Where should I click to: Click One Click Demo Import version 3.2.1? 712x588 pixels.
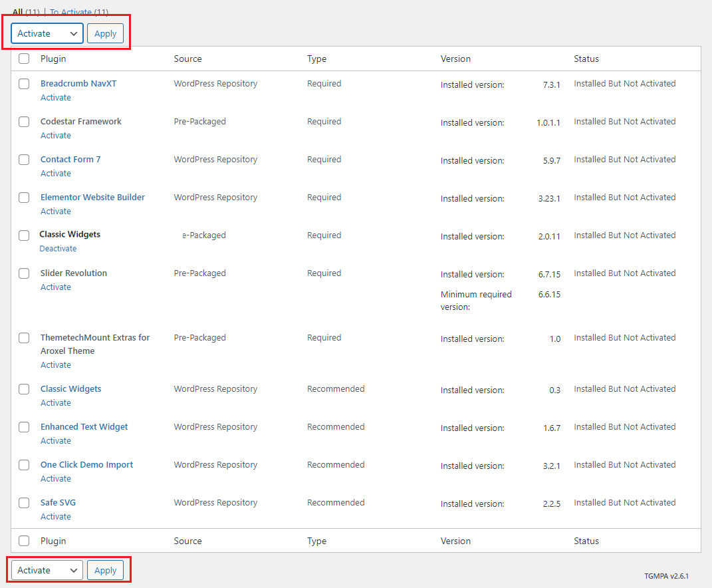click(552, 466)
